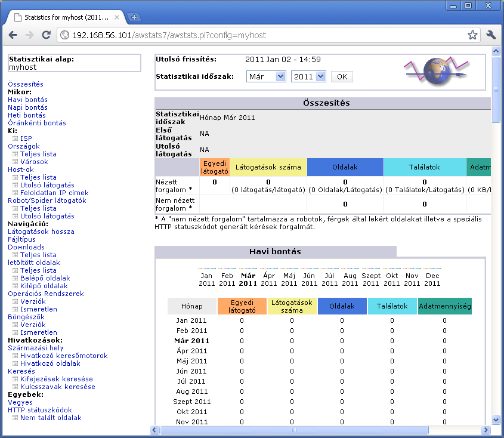This screenshot has width=504, height=438.
Task: Open the Chrome wrench menu
Action: tap(491, 35)
